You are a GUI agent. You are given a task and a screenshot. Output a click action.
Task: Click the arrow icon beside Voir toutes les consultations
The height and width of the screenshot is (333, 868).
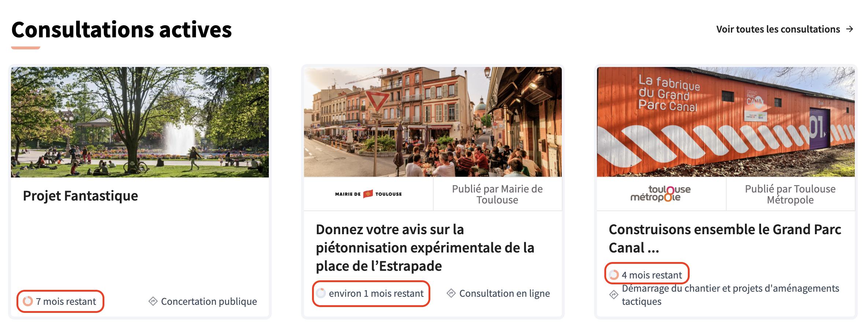(850, 29)
